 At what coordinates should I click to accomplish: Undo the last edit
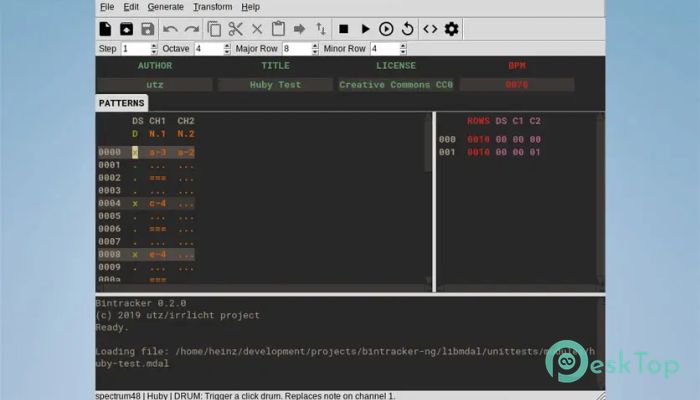171,29
